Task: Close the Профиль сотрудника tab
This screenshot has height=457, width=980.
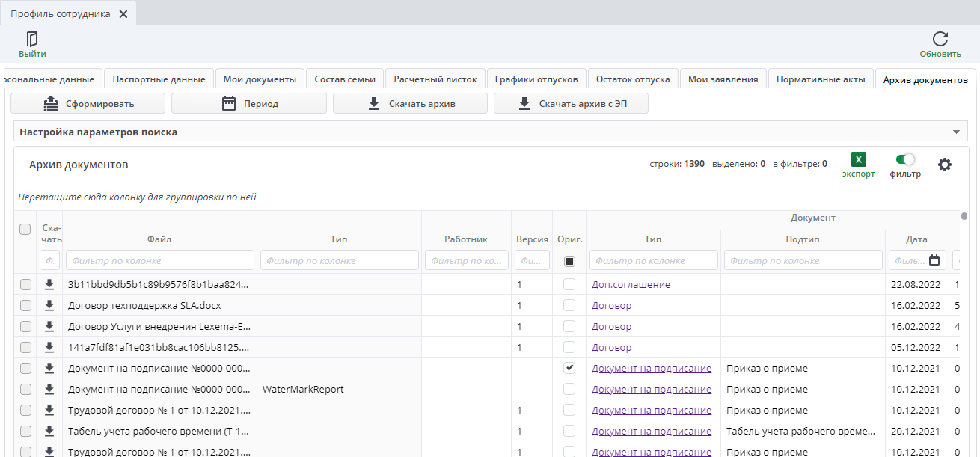Action: pyautogui.click(x=123, y=14)
